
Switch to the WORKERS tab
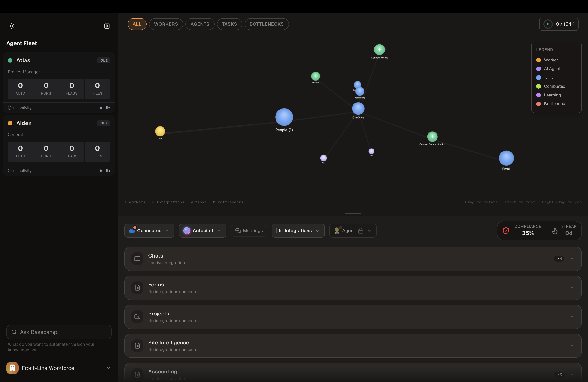pyautogui.click(x=166, y=24)
